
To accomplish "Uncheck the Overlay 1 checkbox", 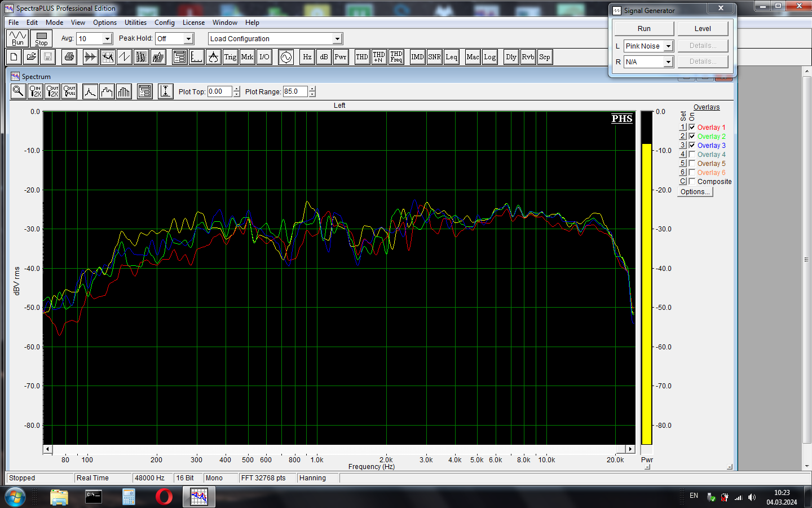I will 692,128.
